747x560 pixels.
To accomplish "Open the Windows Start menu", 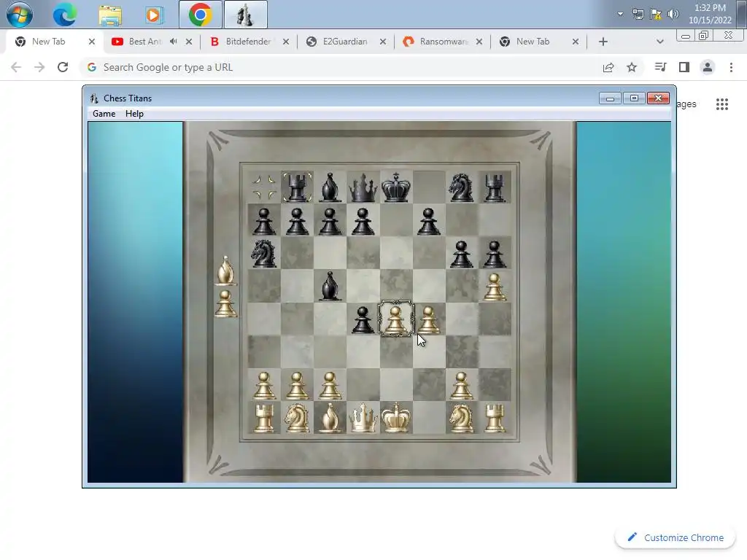I will (20, 15).
